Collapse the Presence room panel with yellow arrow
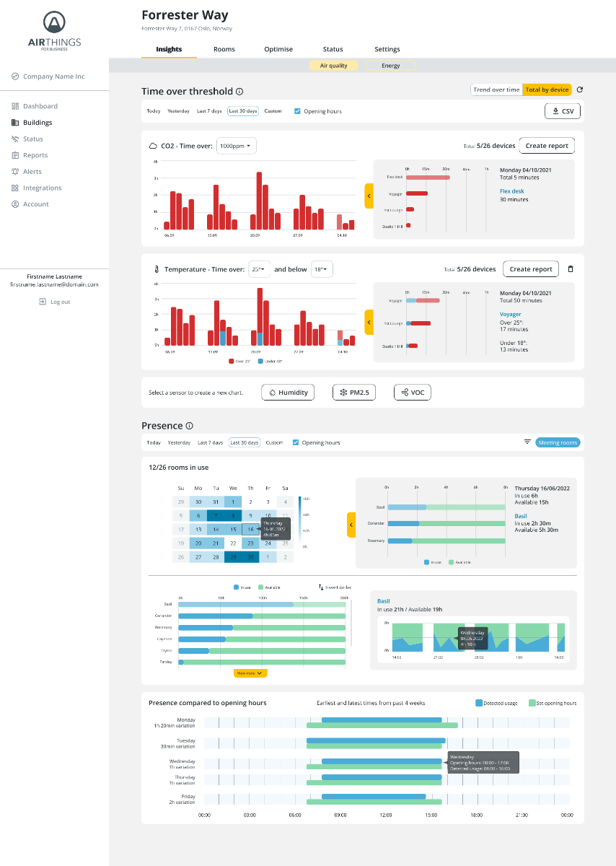 [351, 525]
